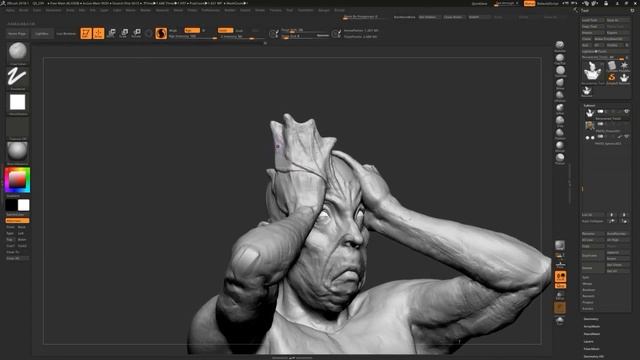Select the SimpleBrush tool thumbnail
Screen dimensions: 640x360
[611, 78]
